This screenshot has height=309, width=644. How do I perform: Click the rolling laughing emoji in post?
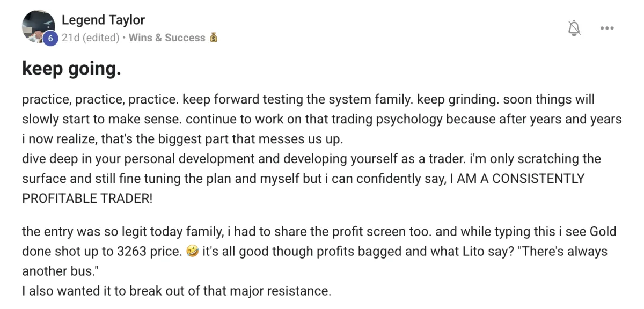click(x=192, y=252)
